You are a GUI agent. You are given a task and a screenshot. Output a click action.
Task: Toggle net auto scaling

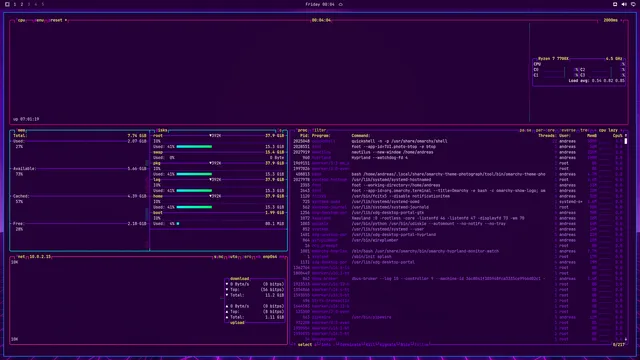233,257
